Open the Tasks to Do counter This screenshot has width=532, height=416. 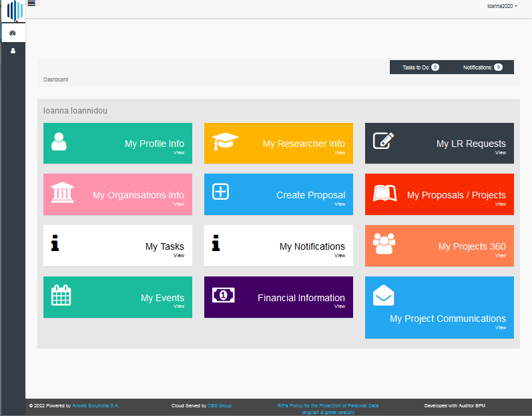421,67
